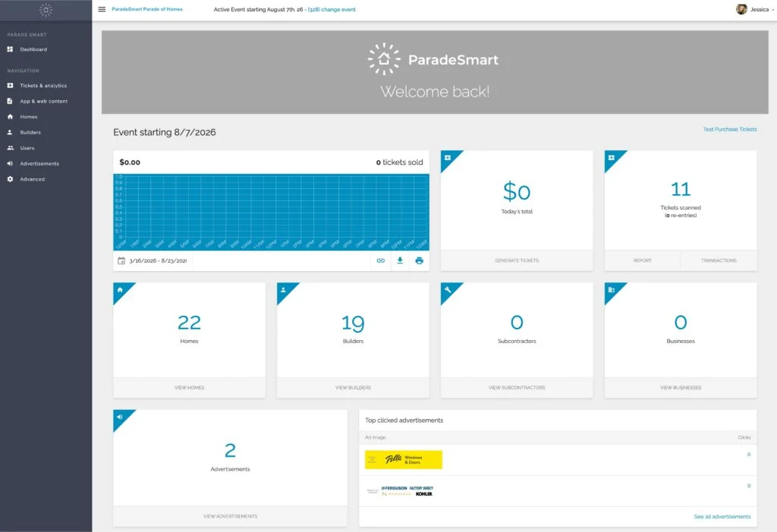Screen dimensions: 777x532
Task: Click the Homes house icon in sidebar
Action: point(10,117)
